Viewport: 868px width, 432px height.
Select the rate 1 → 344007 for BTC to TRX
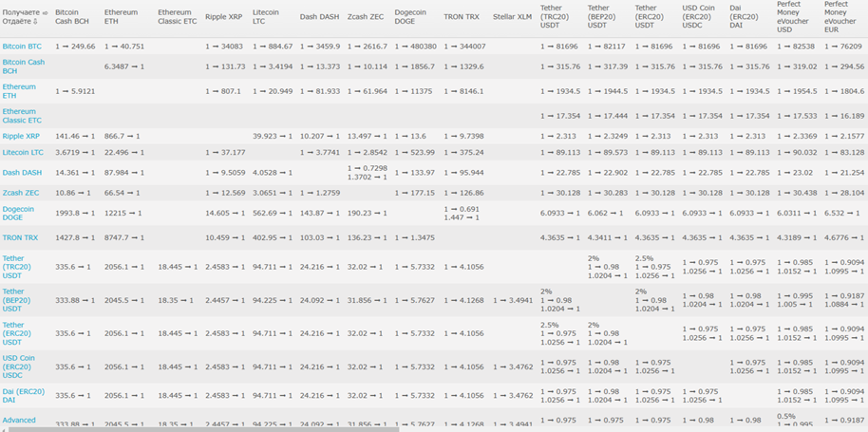[x=464, y=47]
